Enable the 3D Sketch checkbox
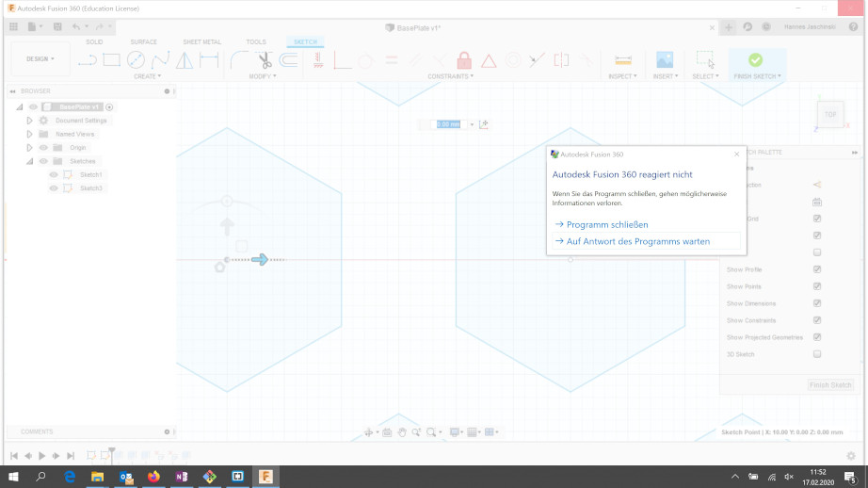Image resolution: width=868 pixels, height=488 pixels. pyautogui.click(x=817, y=354)
